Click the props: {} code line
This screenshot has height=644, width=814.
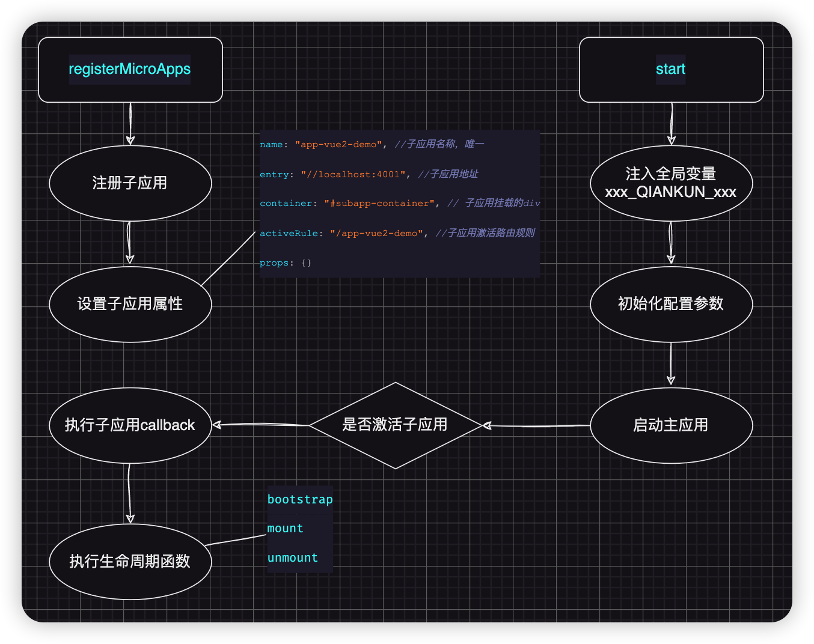pyautogui.click(x=286, y=263)
